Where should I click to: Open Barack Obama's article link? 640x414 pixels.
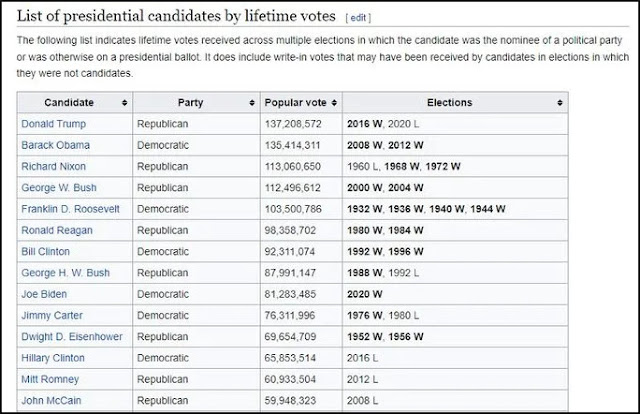[x=55, y=145]
